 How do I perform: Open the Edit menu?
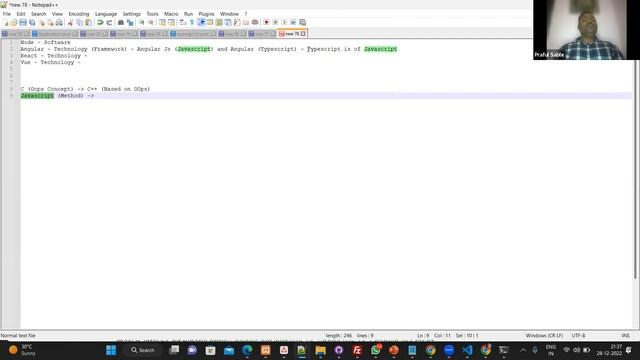(x=21, y=14)
